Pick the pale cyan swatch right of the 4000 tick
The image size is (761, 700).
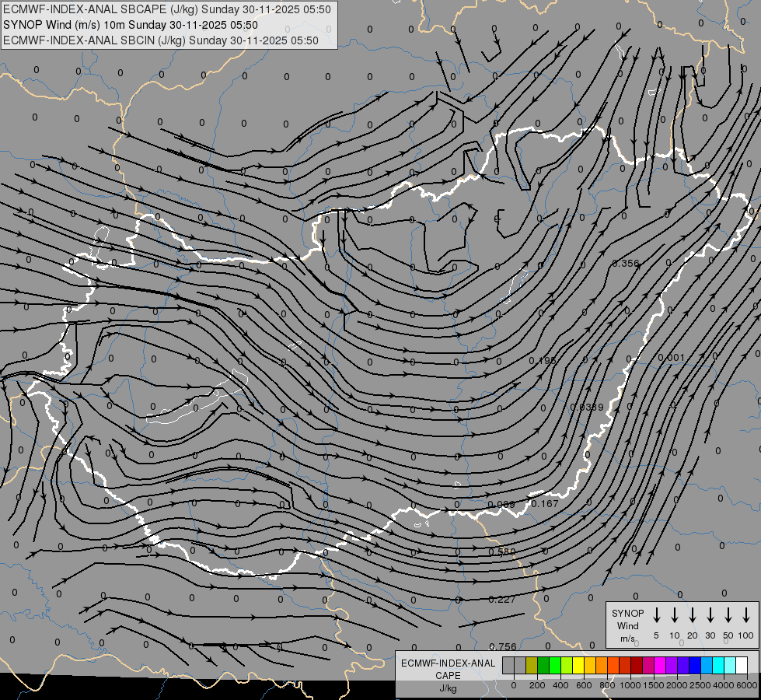pyautogui.click(x=729, y=665)
